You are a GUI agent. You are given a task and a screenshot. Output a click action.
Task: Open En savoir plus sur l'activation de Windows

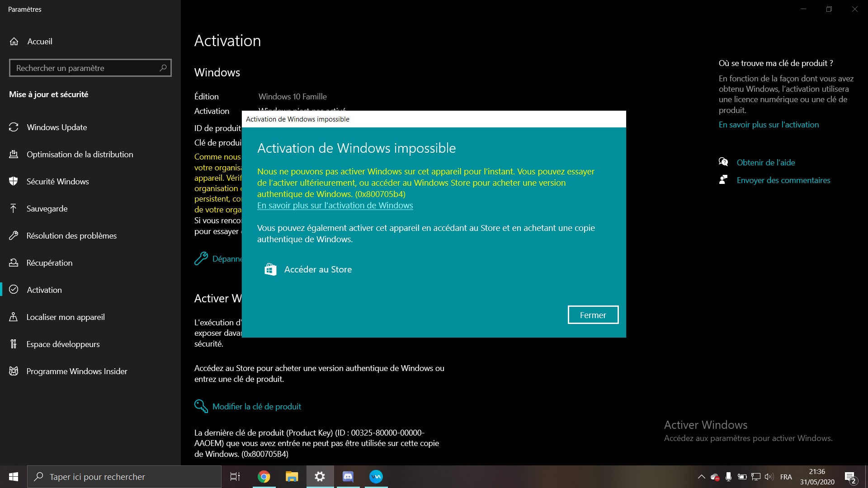click(x=335, y=206)
